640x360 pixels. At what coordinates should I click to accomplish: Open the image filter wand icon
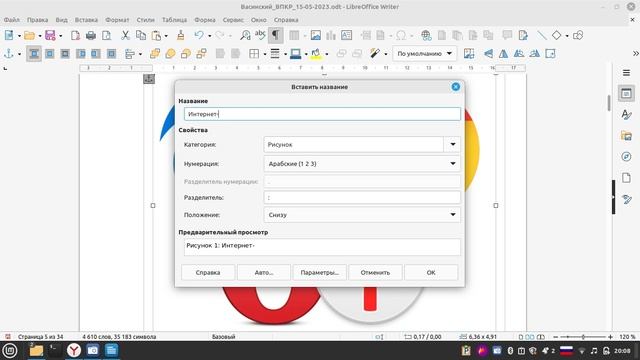375,53
